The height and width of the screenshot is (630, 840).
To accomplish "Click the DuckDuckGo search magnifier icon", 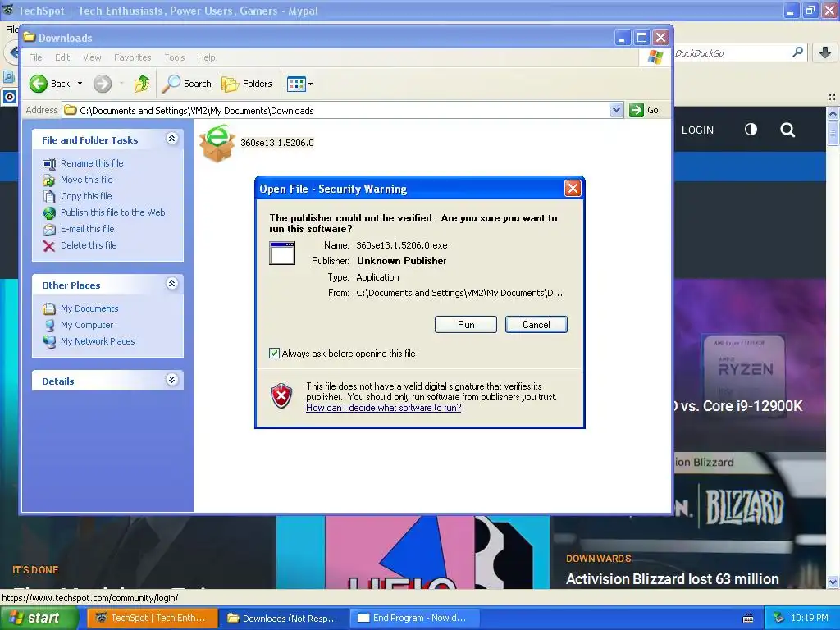I will (797, 52).
